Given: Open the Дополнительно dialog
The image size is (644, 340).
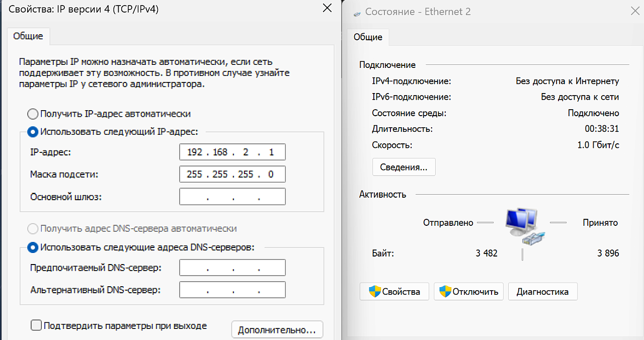Looking at the screenshot, I should [277, 329].
